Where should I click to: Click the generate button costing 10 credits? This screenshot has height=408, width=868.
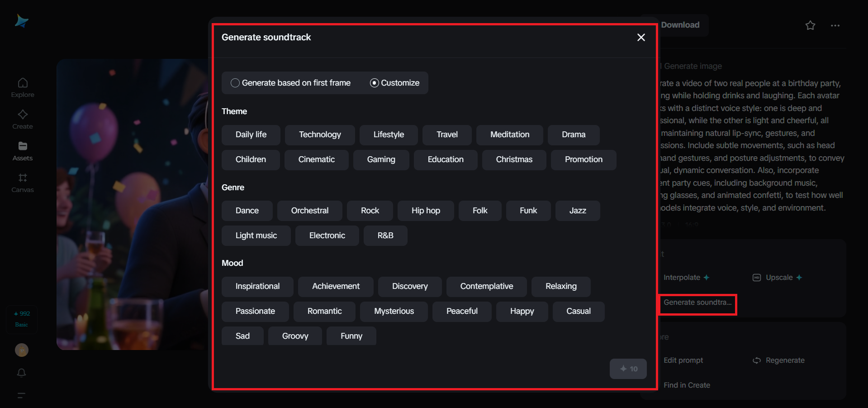click(x=628, y=369)
